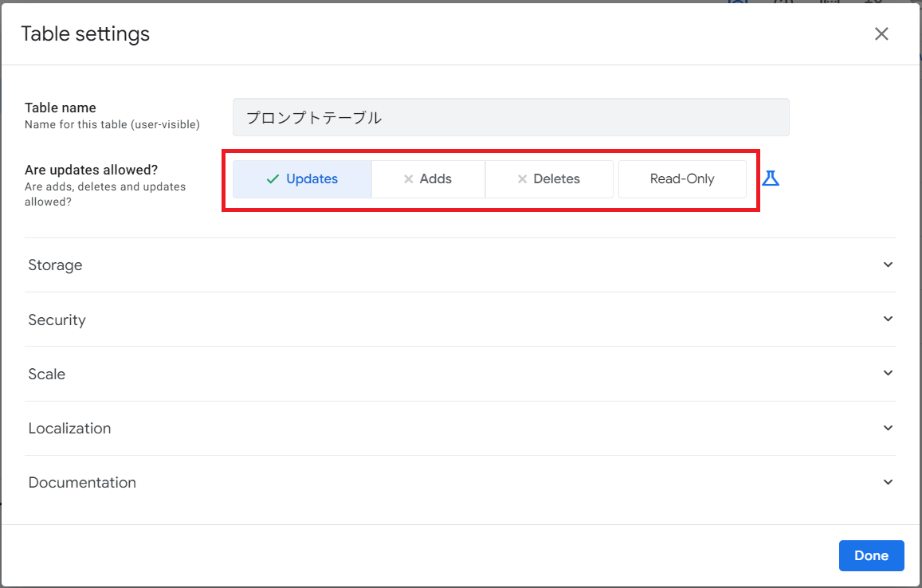Select the Localization section heading
The image size is (922, 588).
pyautogui.click(x=69, y=429)
